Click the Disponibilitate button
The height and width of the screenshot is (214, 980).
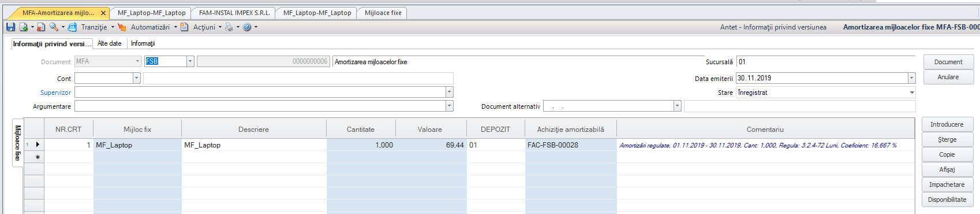[x=947, y=200]
